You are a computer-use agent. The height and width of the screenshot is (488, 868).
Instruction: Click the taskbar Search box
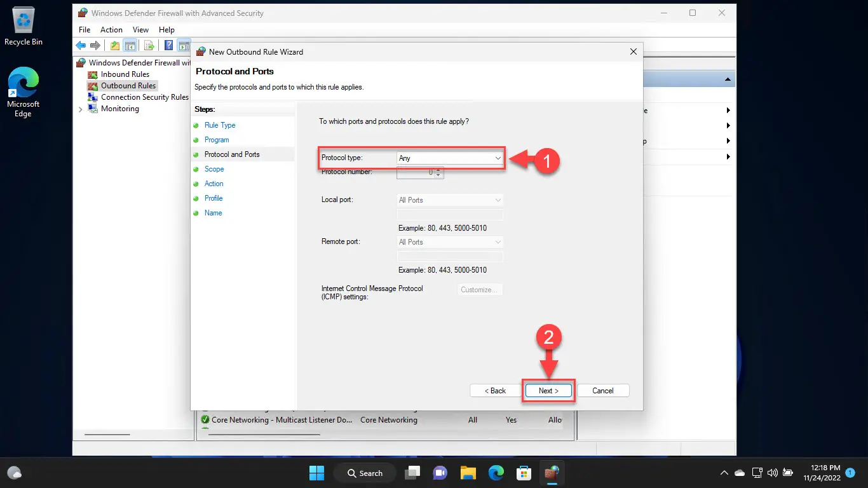[x=365, y=473]
